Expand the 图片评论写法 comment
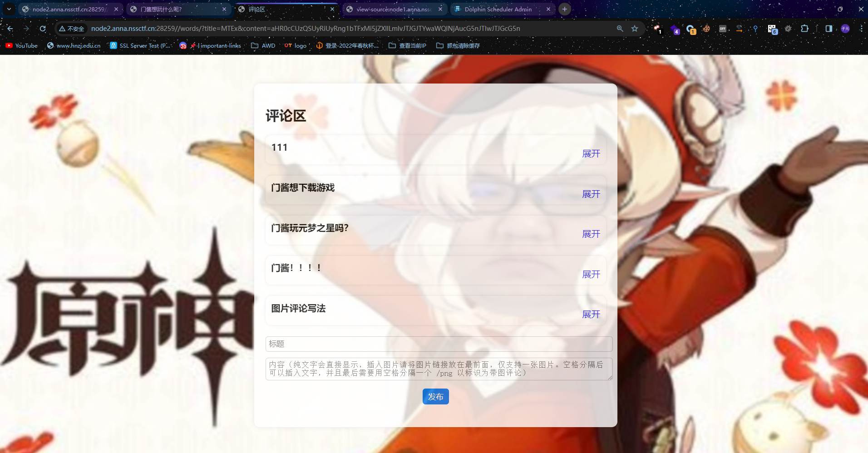 click(x=591, y=315)
